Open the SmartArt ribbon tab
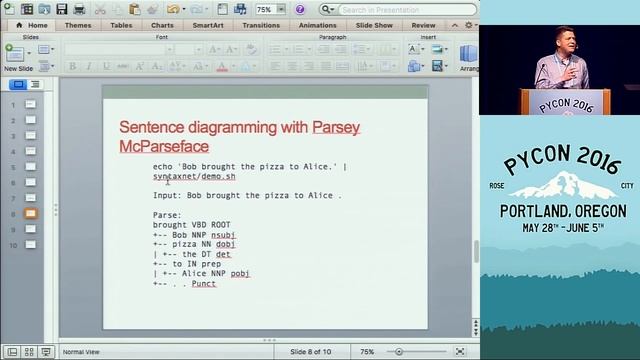Image resolution: width=640 pixels, height=360 pixels. (208, 25)
